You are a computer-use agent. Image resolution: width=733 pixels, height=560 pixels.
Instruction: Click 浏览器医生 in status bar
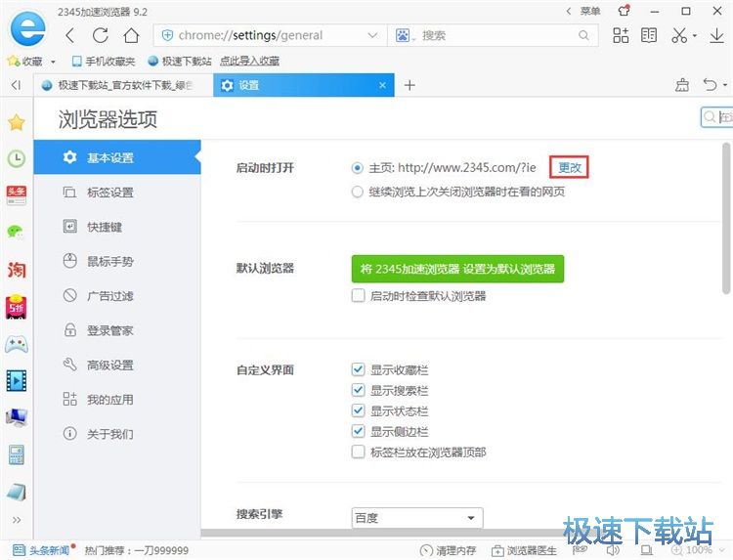(x=524, y=550)
